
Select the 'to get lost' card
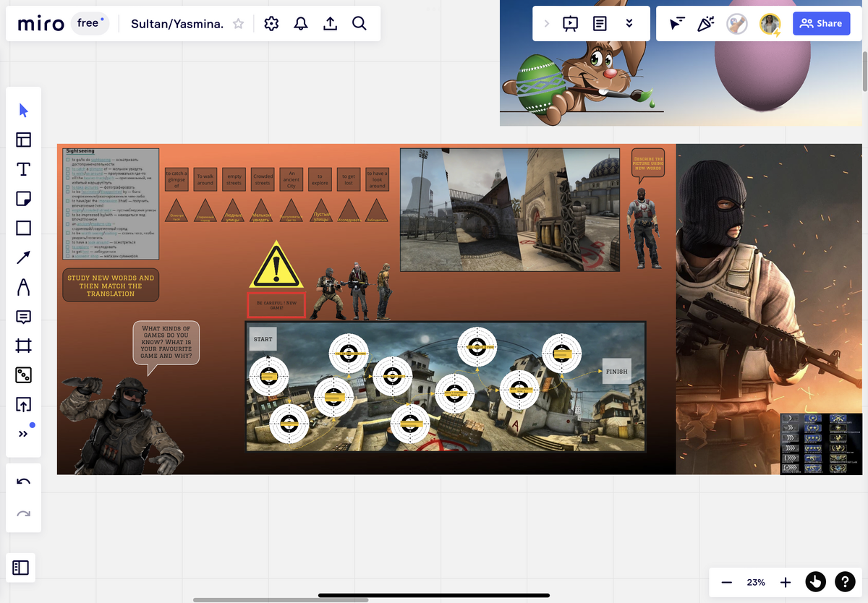(349, 179)
